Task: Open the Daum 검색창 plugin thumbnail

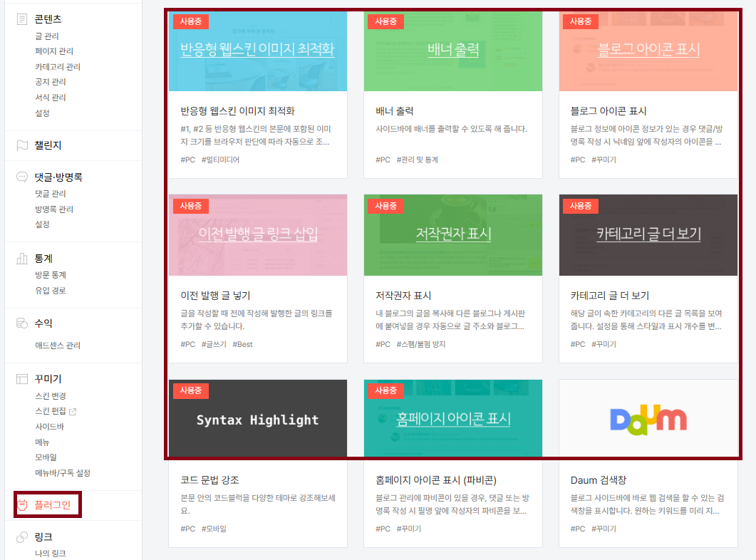Action: click(x=648, y=420)
